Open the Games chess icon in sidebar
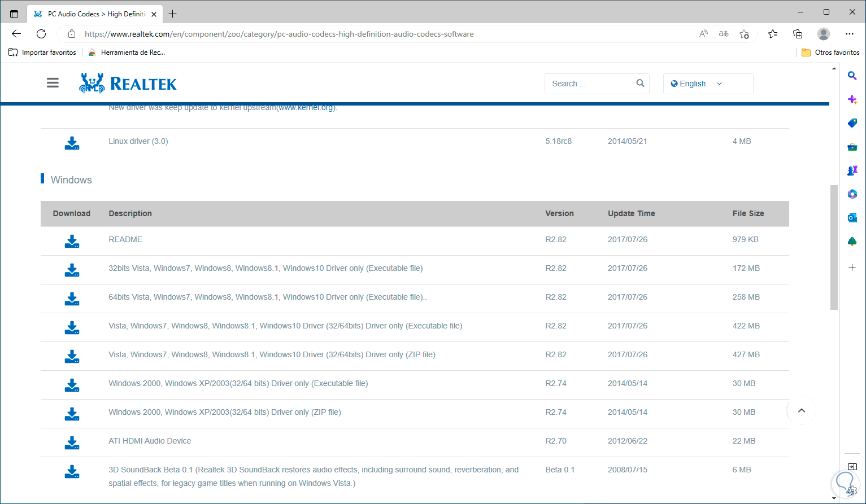This screenshot has height=504, width=866. (852, 170)
